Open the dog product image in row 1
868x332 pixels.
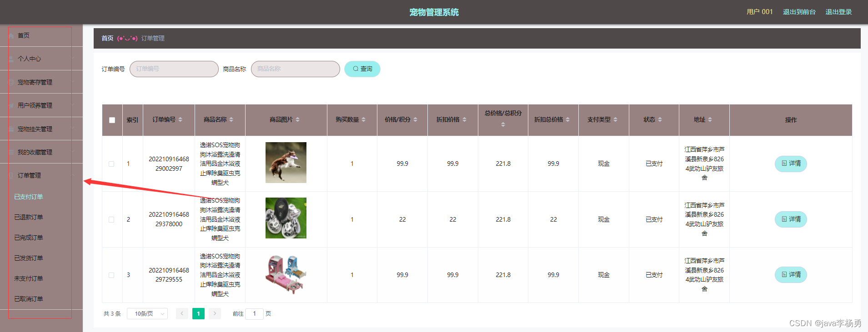286,163
